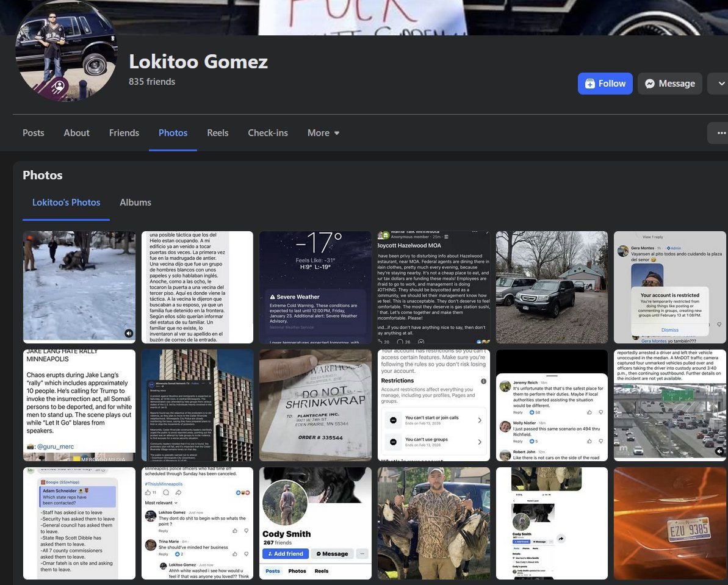Click the Message button
The image size is (728, 585).
pos(669,84)
